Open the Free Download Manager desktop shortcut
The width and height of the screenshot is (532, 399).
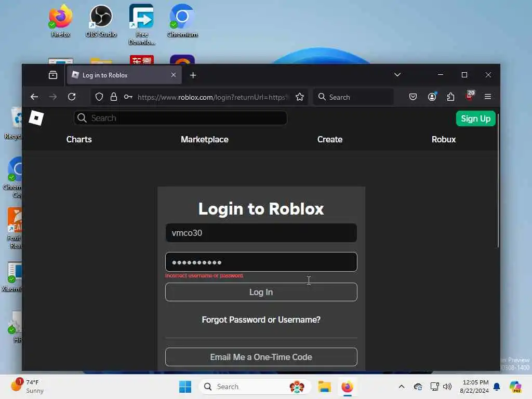(142, 24)
